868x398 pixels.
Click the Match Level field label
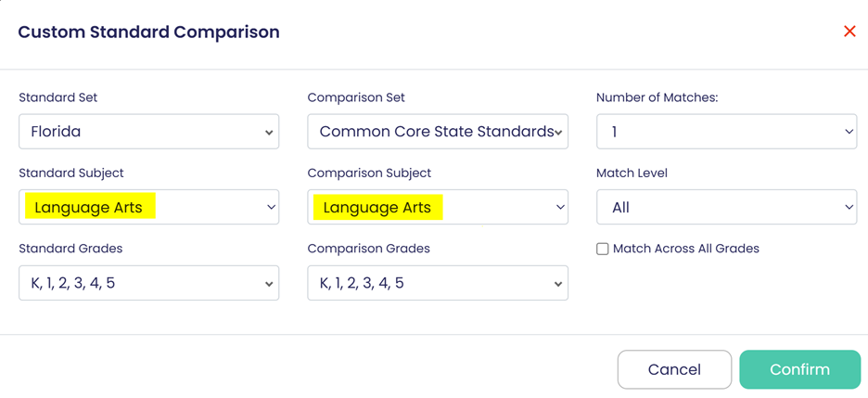coord(632,173)
